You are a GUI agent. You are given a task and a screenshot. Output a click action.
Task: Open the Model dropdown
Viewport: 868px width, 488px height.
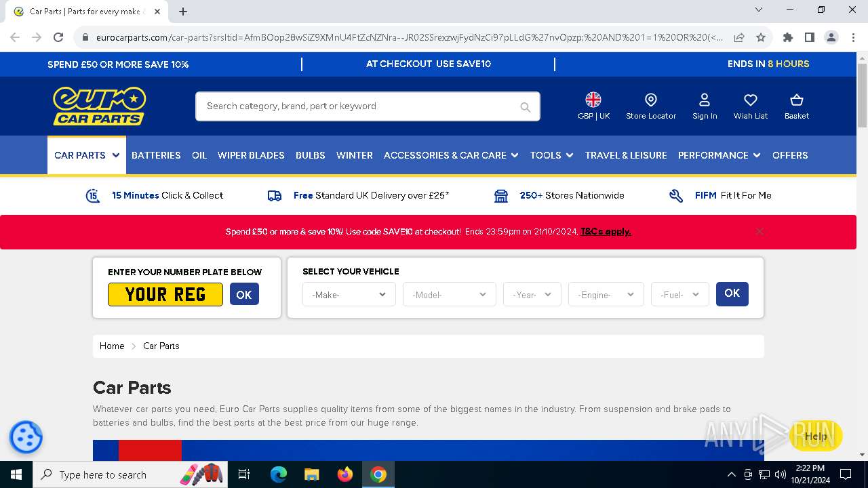click(449, 295)
